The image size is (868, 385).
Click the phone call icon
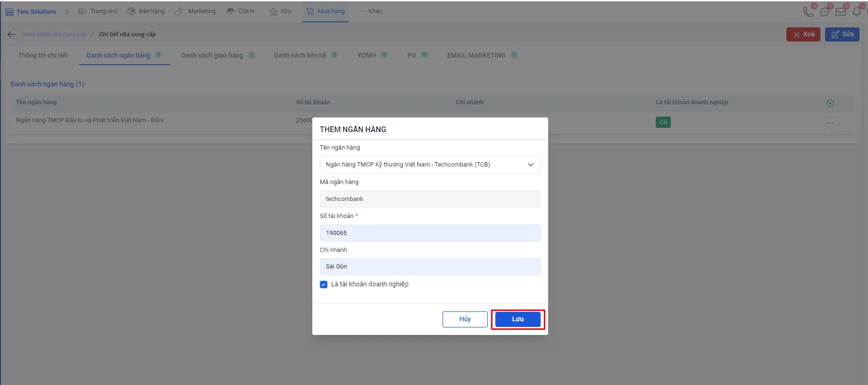tap(809, 11)
